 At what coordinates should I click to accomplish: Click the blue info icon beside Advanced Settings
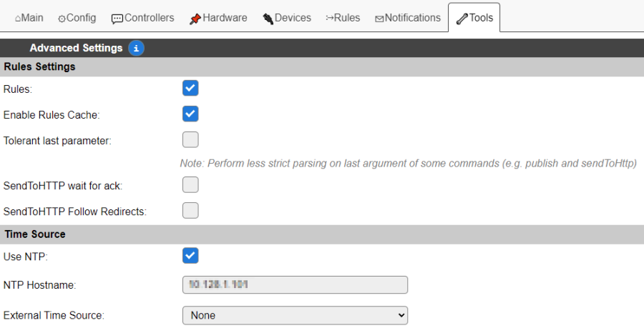click(x=136, y=49)
